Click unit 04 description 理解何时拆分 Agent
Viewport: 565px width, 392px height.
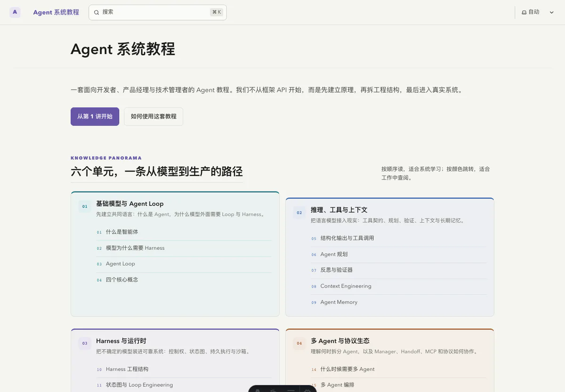click(x=395, y=352)
